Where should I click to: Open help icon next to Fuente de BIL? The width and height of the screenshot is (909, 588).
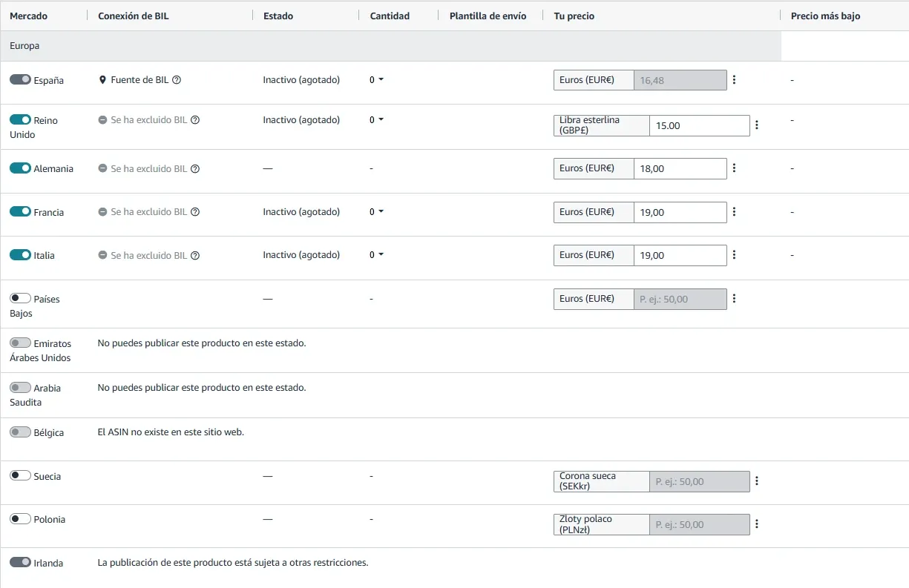tap(177, 80)
